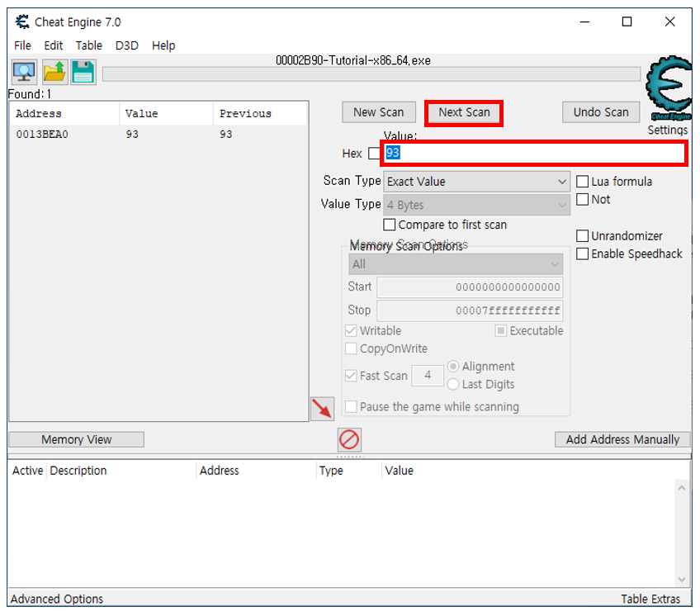Open Cheat Engine logo settings icon
700x616 pixels.
(x=669, y=88)
